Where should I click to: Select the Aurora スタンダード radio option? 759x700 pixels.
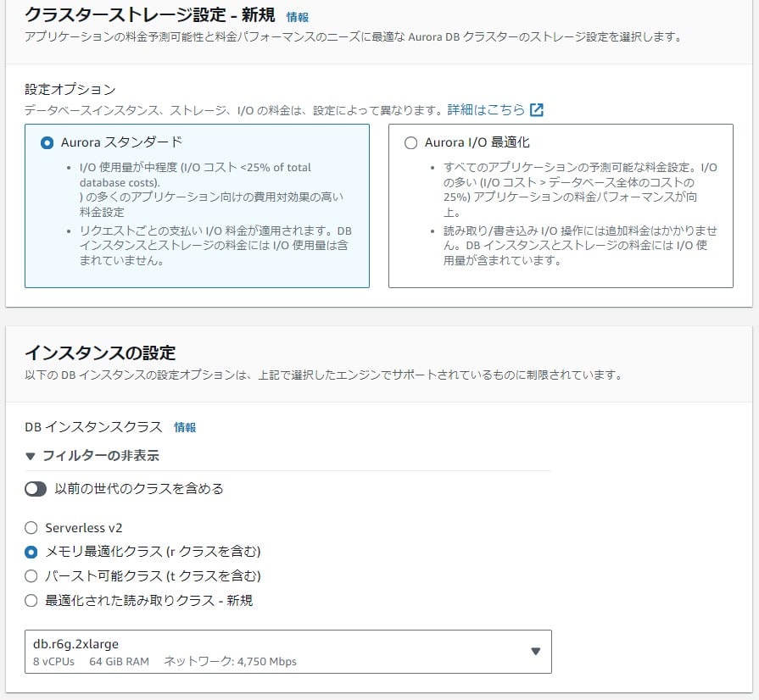[47, 142]
